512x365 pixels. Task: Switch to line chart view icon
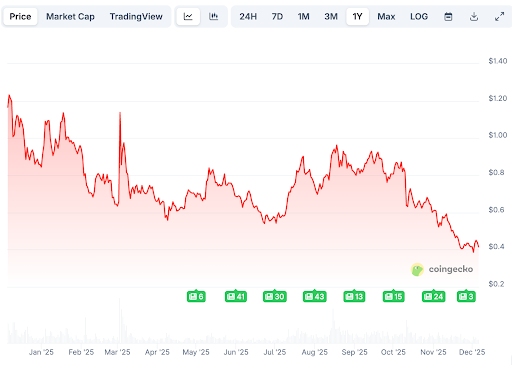tap(188, 16)
